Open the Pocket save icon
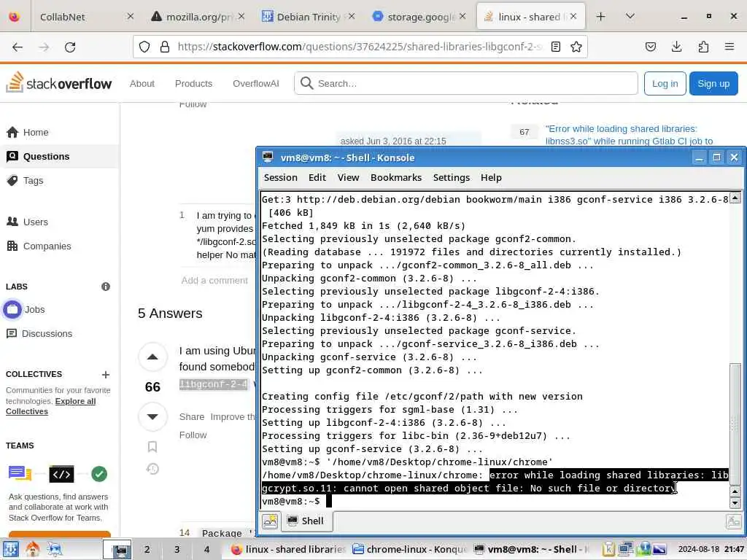This screenshot has width=747, height=560. point(650,47)
